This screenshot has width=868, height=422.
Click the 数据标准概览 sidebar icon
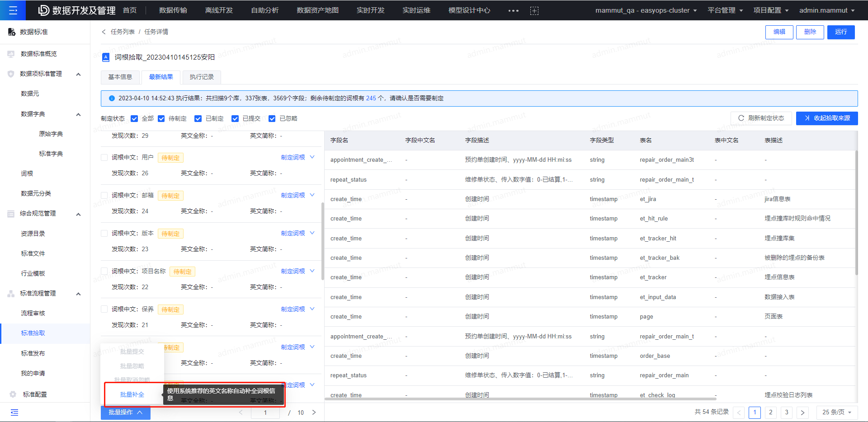pos(11,54)
